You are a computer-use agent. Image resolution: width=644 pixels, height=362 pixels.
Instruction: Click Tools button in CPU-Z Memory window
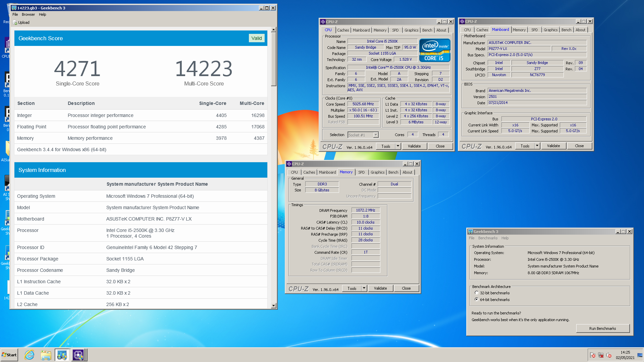[x=352, y=288]
